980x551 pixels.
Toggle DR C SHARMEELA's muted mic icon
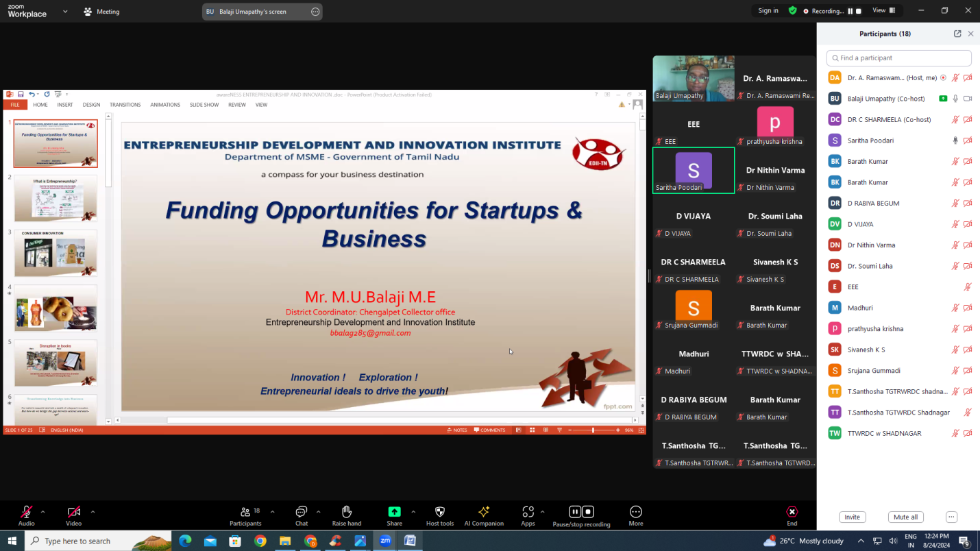coord(955,119)
